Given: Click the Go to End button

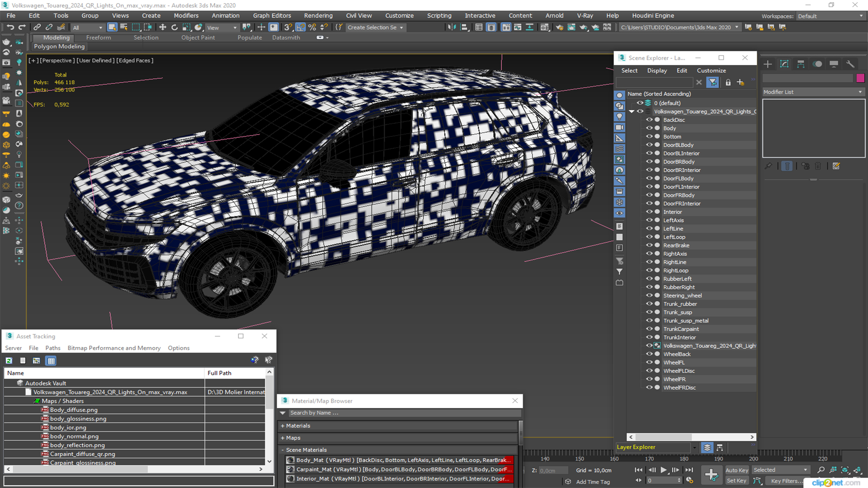Looking at the screenshot, I should pos(689,470).
